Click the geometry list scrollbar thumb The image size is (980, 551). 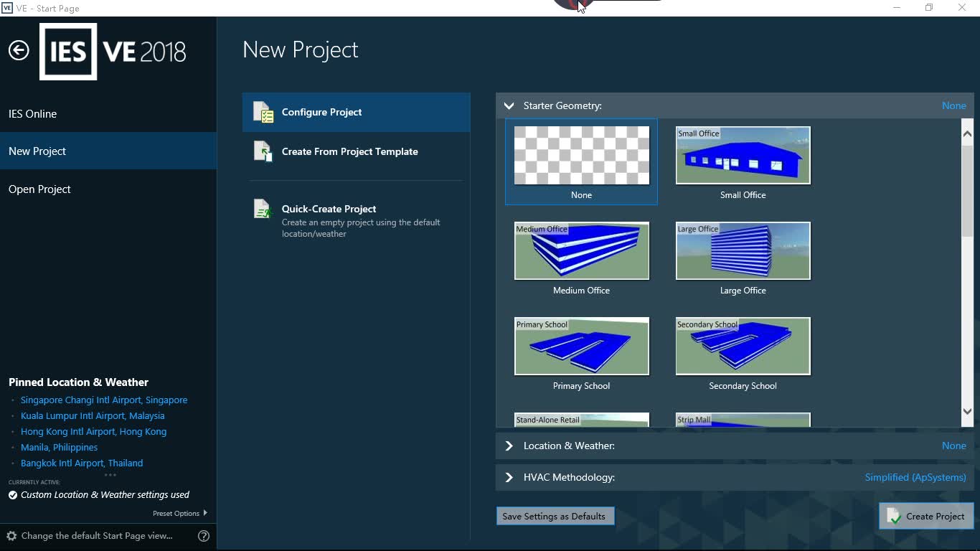tap(967, 190)
